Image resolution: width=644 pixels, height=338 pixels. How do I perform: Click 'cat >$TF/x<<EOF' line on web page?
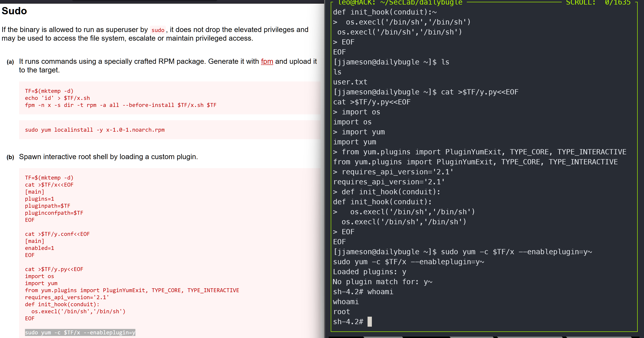pyautogui.click(x=49, y=185)
